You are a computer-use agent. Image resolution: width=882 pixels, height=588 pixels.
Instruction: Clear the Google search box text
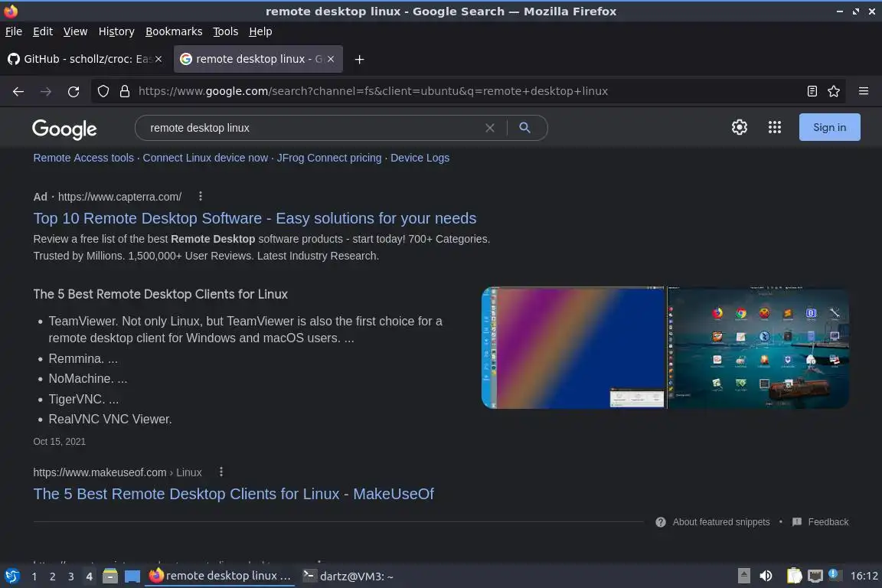click(x=490, y=128)
